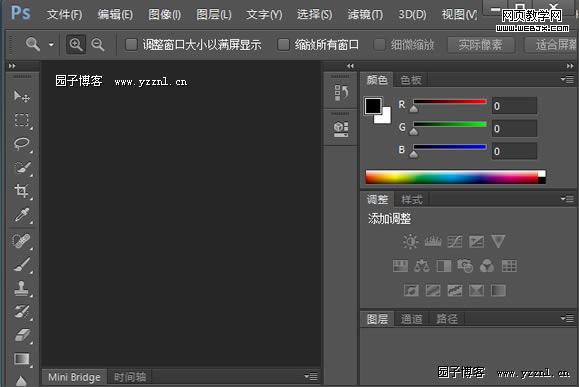Expand the tools panel with double arrow

coord(12,66)
